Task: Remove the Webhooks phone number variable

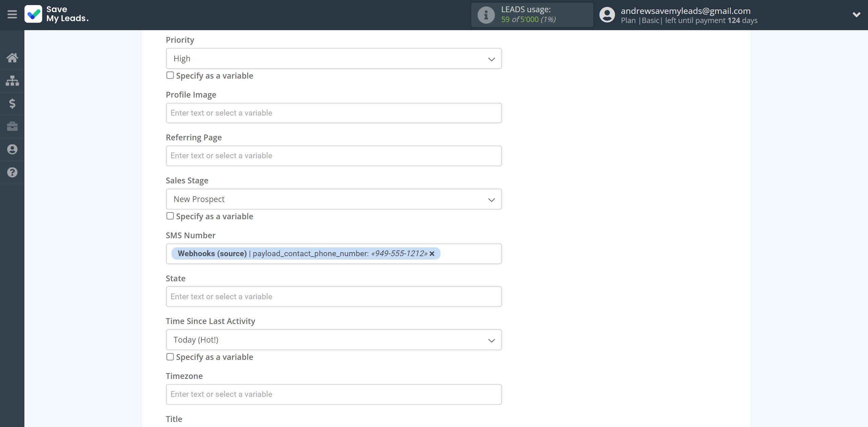Action: click(x=432, y=254)
